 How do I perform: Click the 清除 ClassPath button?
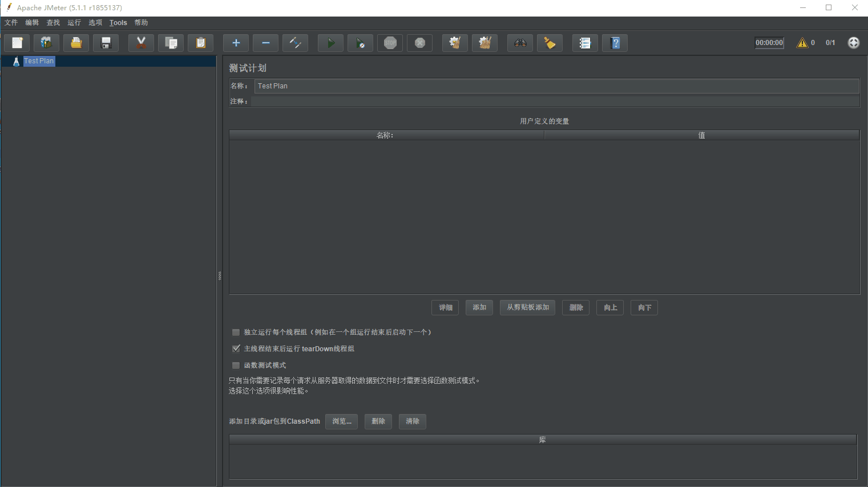tap(413, 421)
